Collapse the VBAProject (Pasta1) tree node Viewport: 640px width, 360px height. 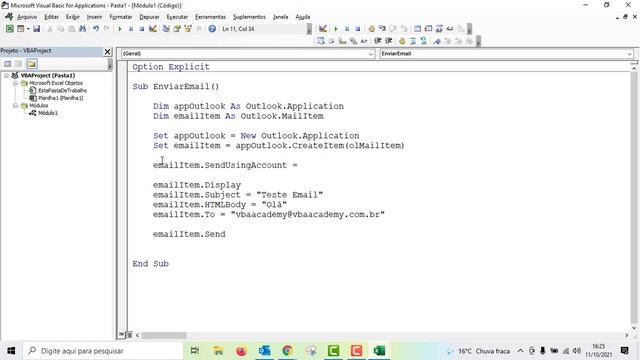[x=7, y=76]
